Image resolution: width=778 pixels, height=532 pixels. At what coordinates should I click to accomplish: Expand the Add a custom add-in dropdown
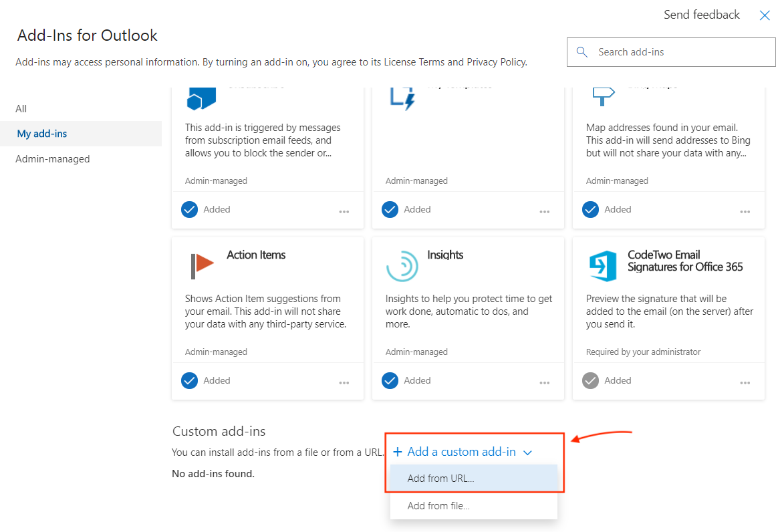(462, 452)
